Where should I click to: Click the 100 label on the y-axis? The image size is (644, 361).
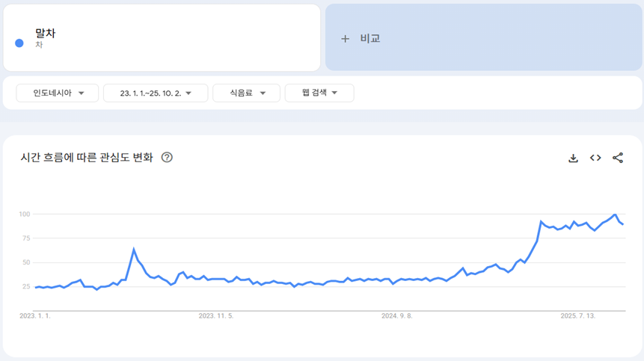coord(25,215)
